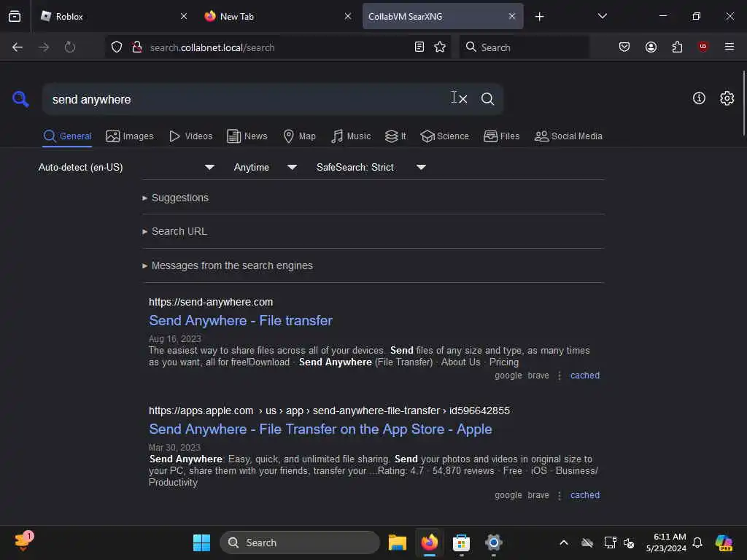Viewport: 747px width, 560px height.
Task: Open the Extensions puzzle icon
Action: tap(677, 47)
